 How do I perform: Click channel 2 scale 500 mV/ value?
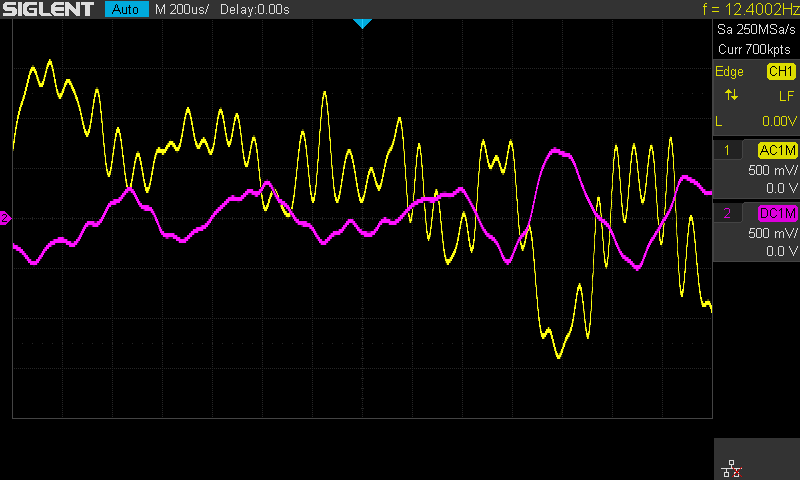pos(772,233)
